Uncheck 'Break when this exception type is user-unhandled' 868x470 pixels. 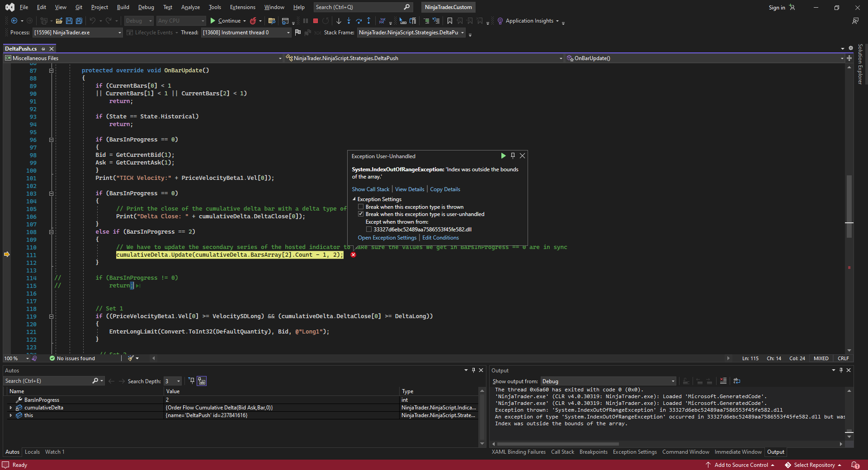coord(361,214)
